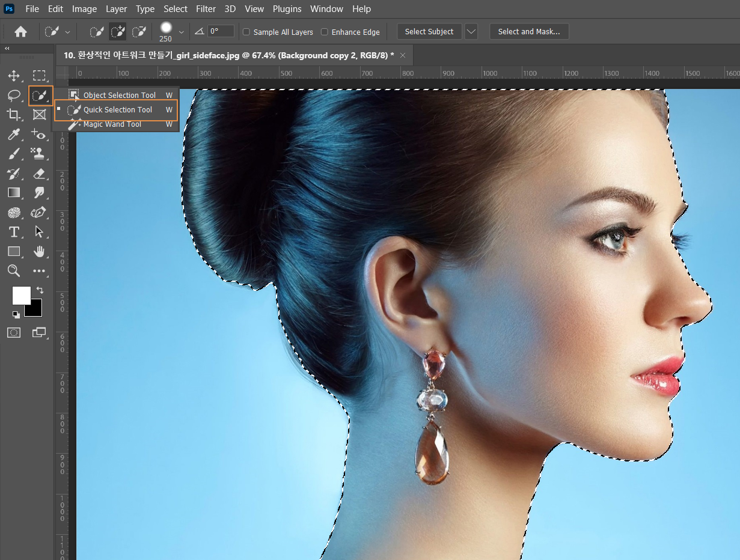Choose Magic Wand Tool from flyout
The width and height of the screenshot is (740, 560).
[112, 124]
